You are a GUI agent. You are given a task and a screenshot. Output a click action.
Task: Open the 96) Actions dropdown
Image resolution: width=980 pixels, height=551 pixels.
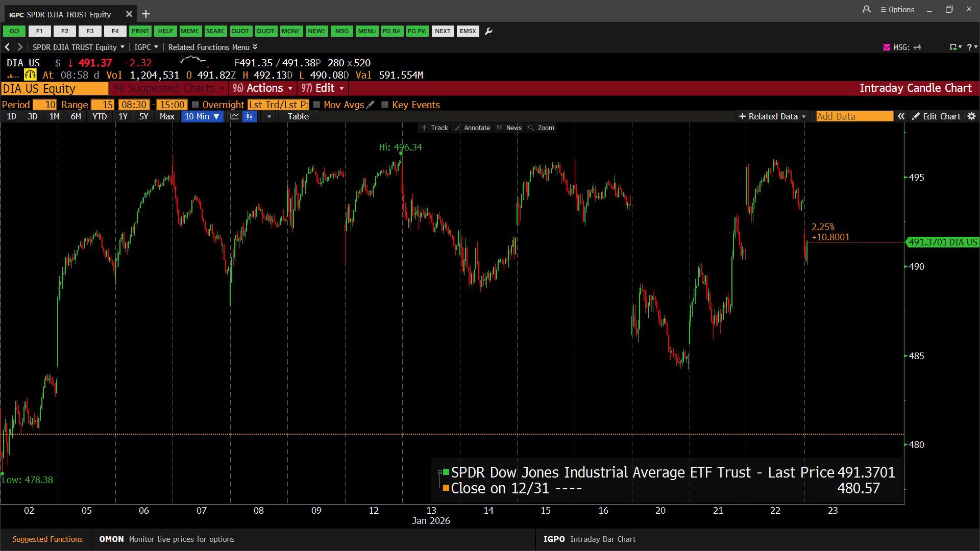coord(263,88)
